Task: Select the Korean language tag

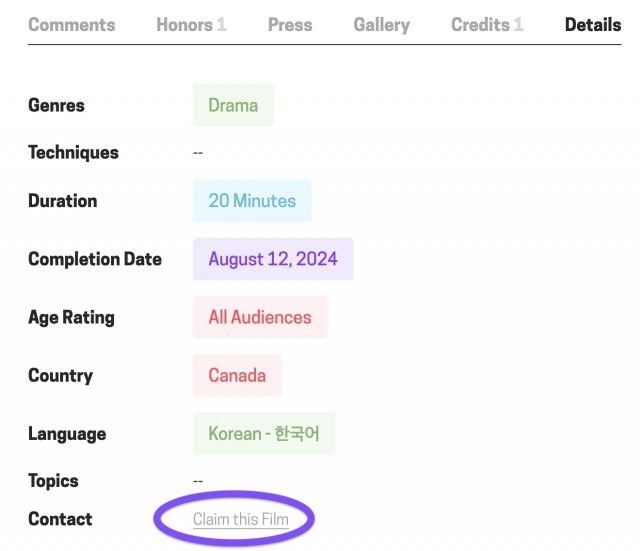Action: click(x=264, y=434)
